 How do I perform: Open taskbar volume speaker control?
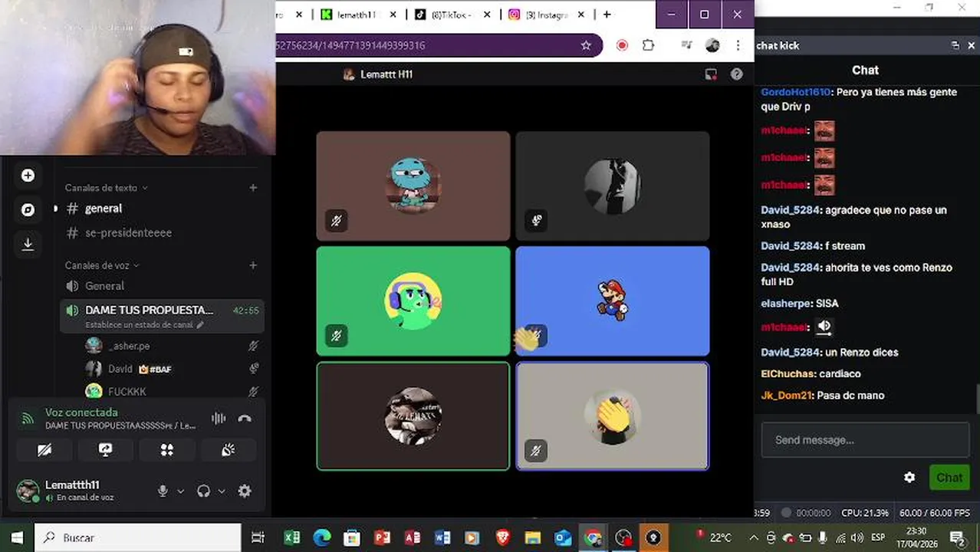pos(857,537)
